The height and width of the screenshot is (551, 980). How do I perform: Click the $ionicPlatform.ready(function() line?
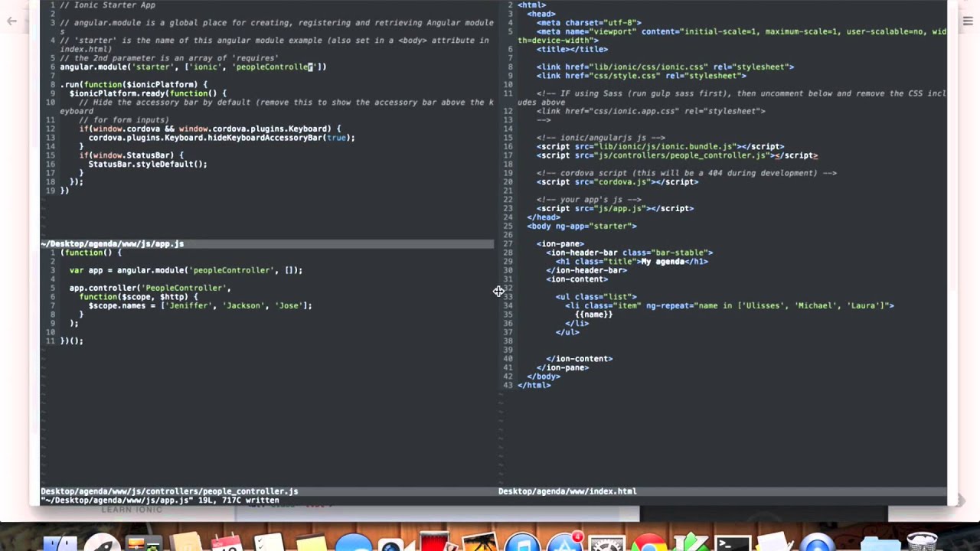point(148,93)
